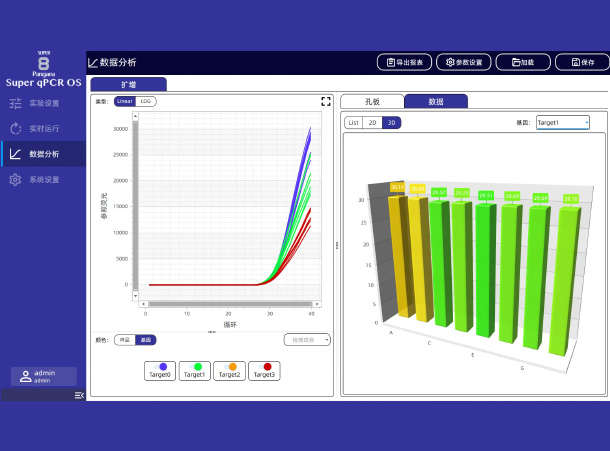This screenshot has width=610, height=451.
Task: Click the Pangaea Super qPCR OS logo
Action: [x=43, y=68]
